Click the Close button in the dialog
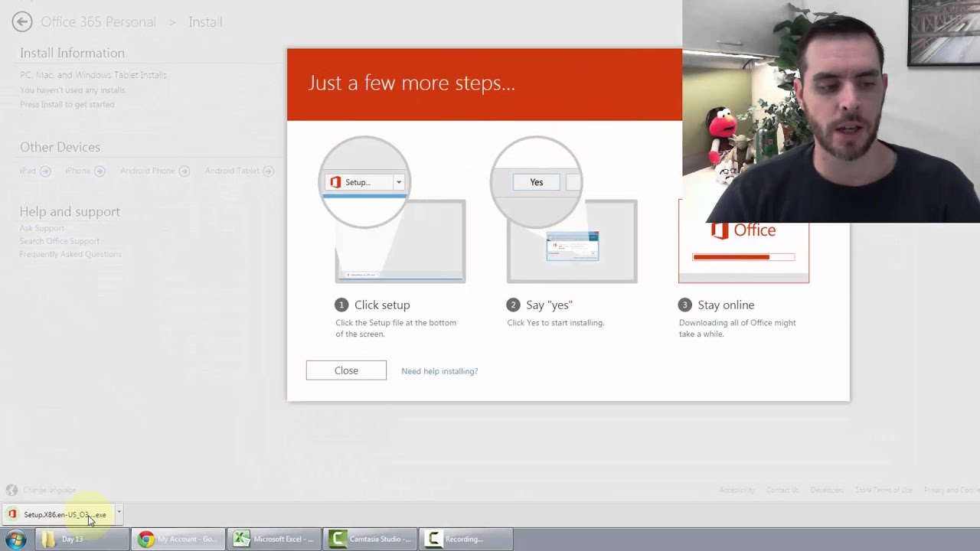This screenshot has width=980, height=551. click(x=346, y=370)
